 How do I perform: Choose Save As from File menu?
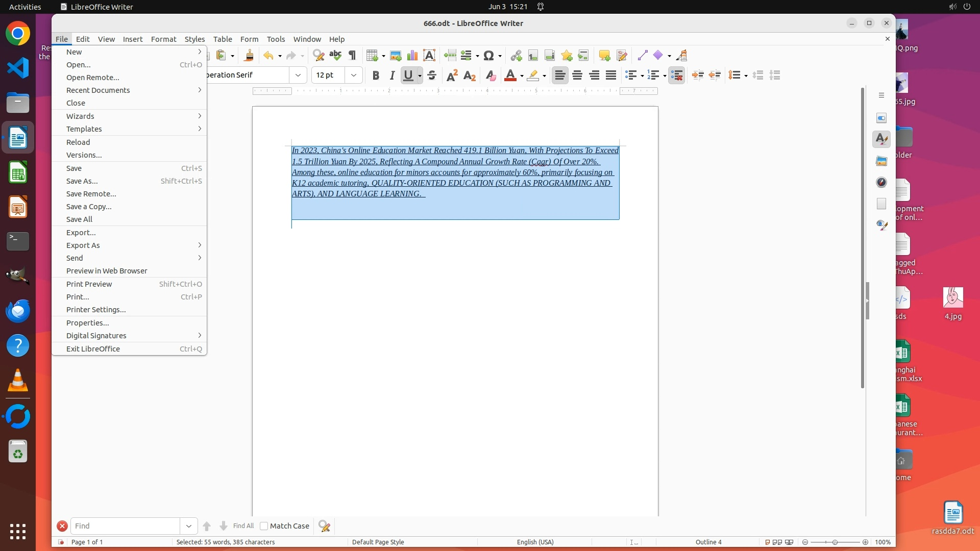click(82, 181)
